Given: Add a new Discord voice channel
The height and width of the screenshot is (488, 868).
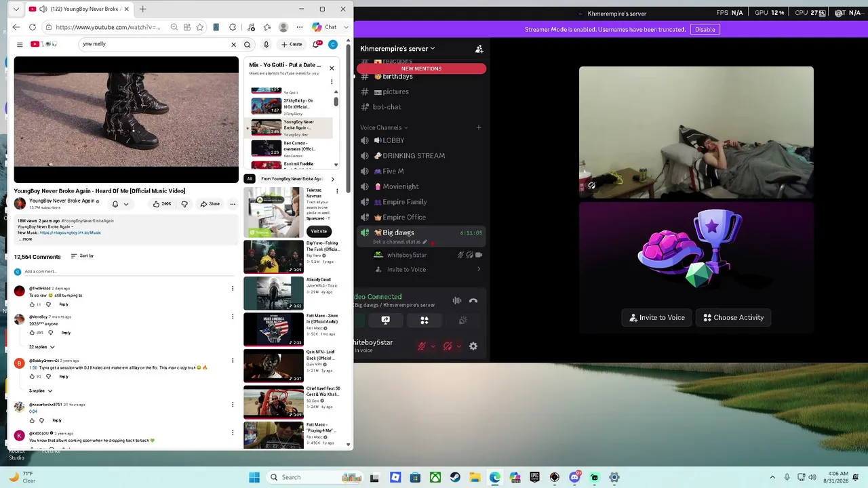Looking at the screenshot, I should tap(479, 127).
